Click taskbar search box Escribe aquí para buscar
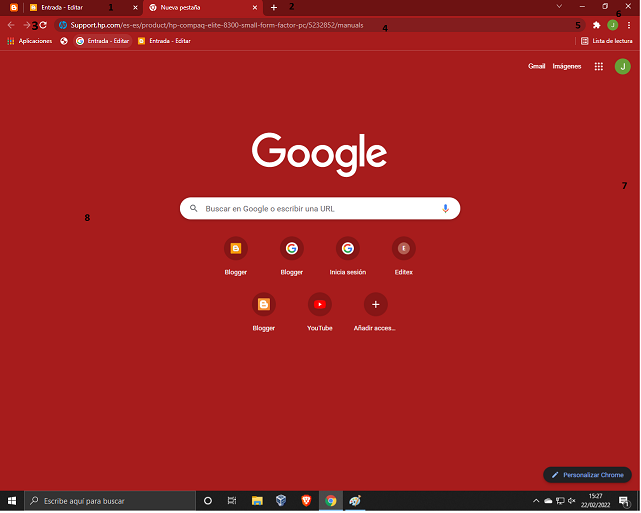641x513 pixels. (x=110, y=501)
